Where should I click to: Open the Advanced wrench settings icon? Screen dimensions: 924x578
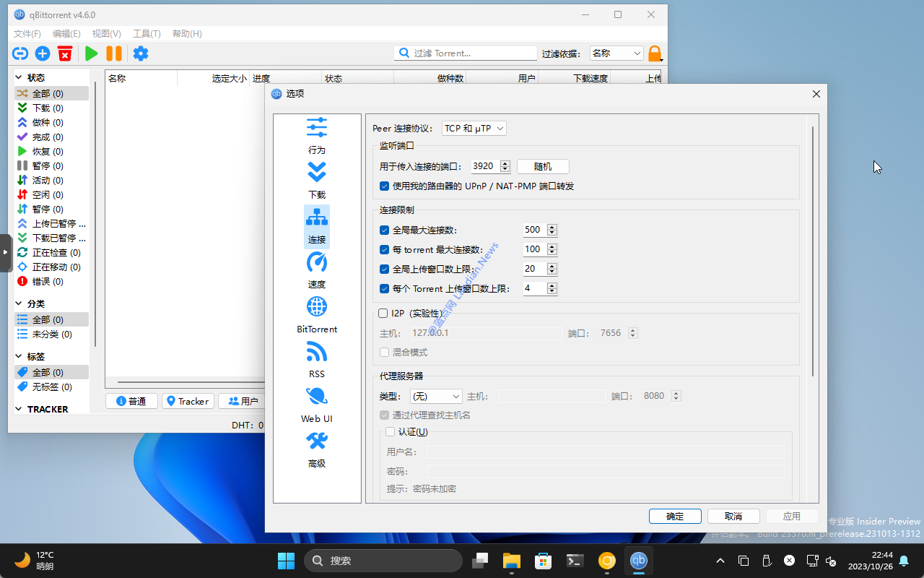coord(317,442)
